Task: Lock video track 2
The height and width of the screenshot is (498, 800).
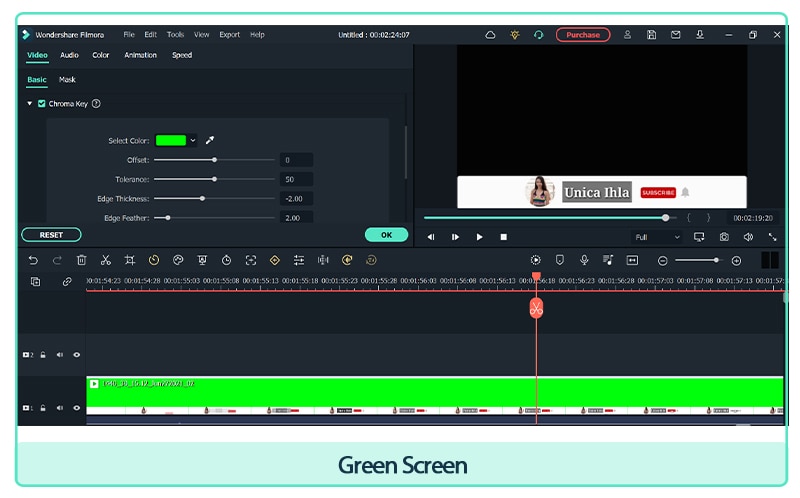Action: click(43, 355)
